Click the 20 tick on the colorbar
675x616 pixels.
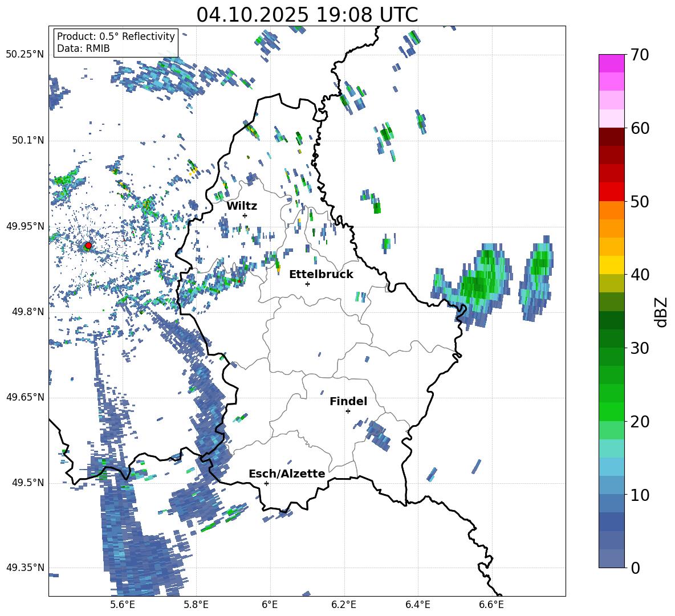tap(639, 422)
